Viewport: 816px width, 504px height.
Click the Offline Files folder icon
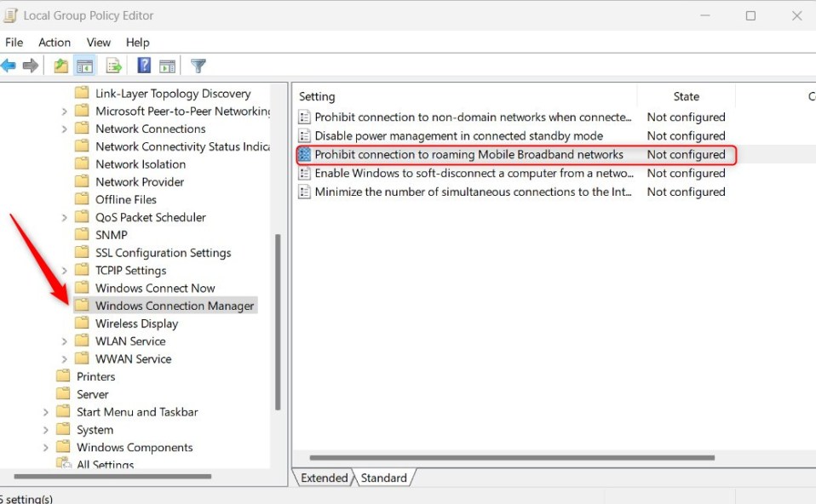pos(82,199)
